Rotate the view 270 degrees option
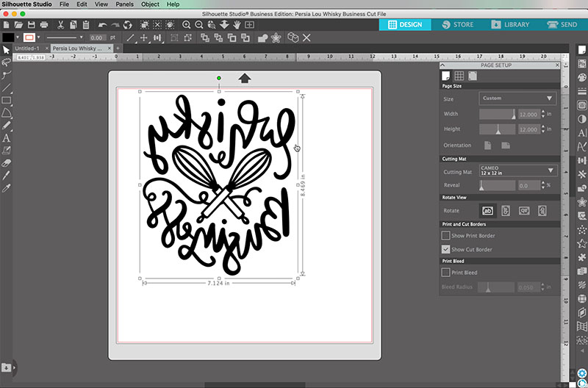This screenshot has width=588, height=388. point(542,211)
